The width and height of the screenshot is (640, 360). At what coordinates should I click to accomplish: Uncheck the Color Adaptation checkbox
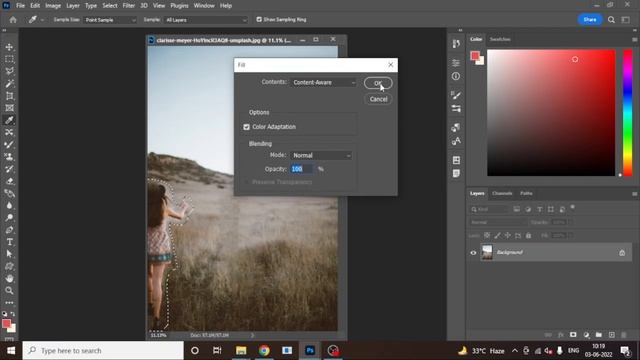point(247,127)
